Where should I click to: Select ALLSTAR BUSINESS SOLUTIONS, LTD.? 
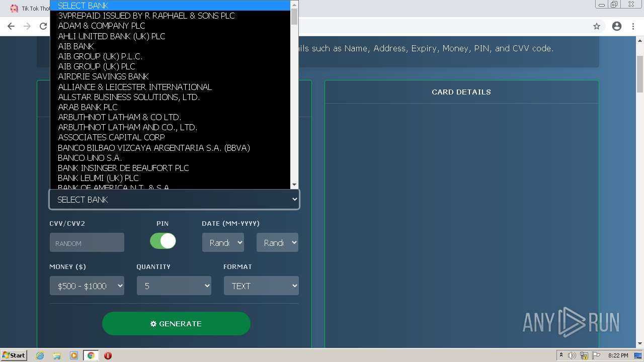click(170, 97)
